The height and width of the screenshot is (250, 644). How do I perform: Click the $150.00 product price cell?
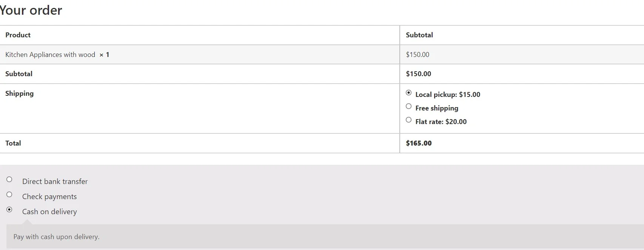click(x=418, y=55)
